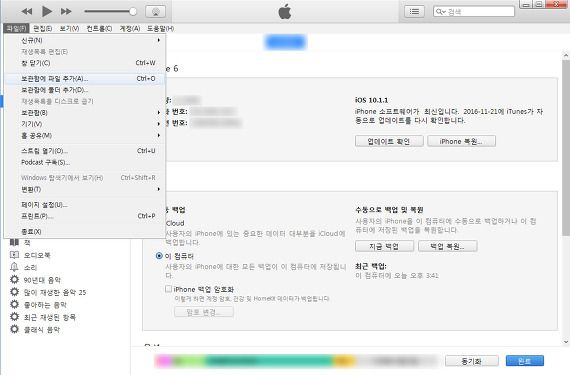Select the 클래식 음악 playlist label
This screenshot has height=375, width=570.
[42, 330]
